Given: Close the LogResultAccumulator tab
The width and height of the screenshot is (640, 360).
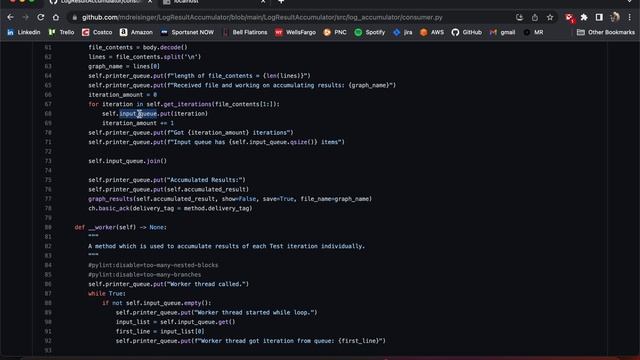Looking at the screenshot, I should pyautogui.click(x=150, y=2).
